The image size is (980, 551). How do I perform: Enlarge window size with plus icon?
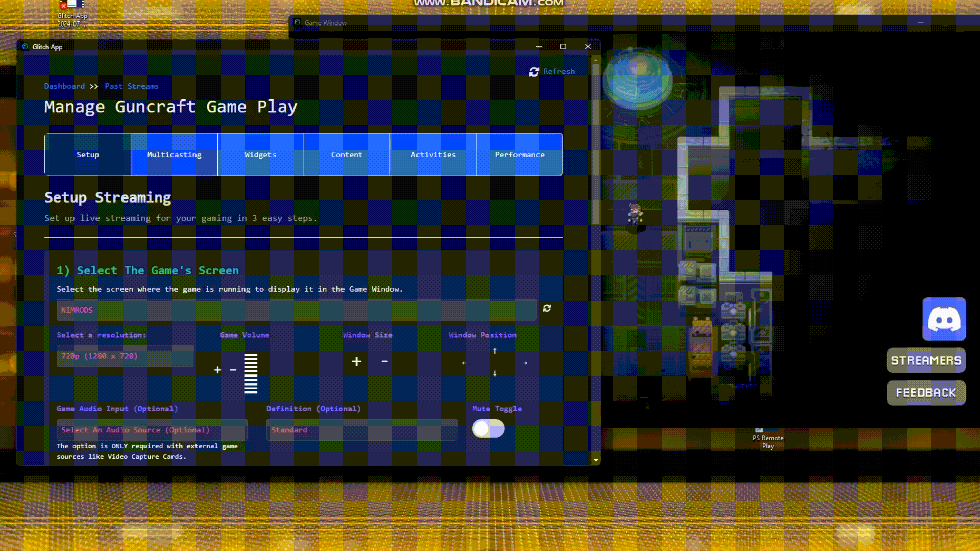[x=357, y=362]
